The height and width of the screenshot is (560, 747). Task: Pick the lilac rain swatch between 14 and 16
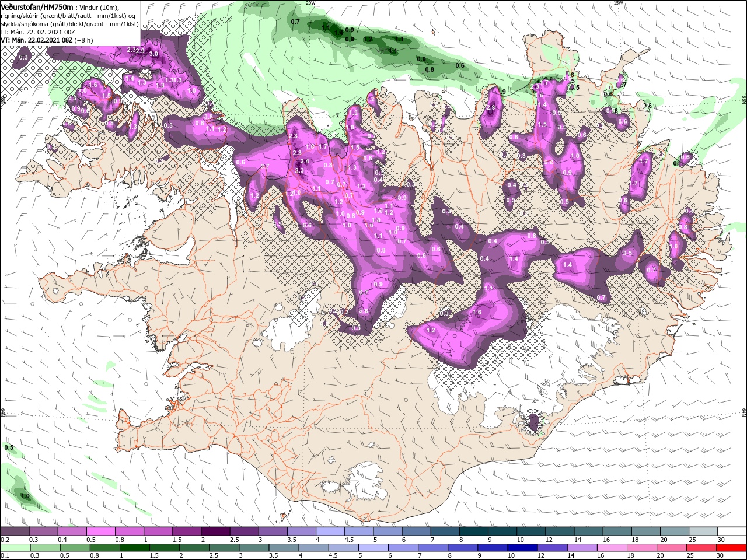click(582, 548)
